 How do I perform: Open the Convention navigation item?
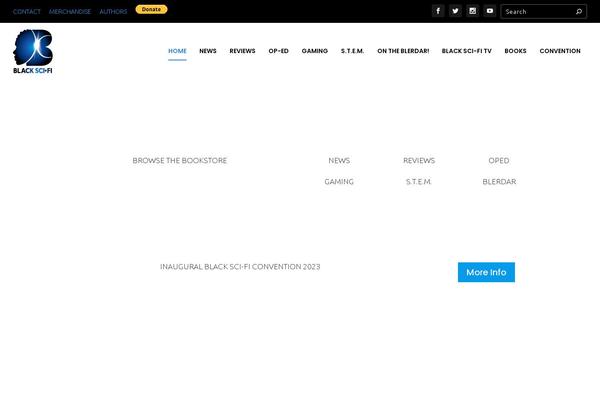(560, 51)
